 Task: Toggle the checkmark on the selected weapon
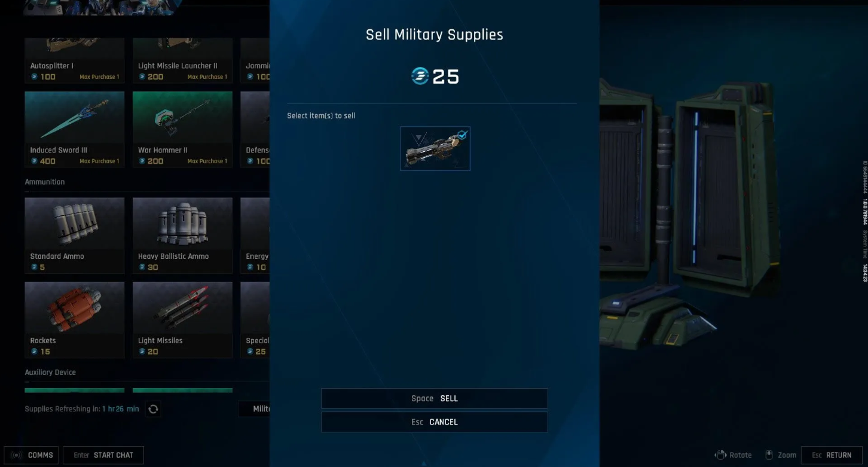461,135
